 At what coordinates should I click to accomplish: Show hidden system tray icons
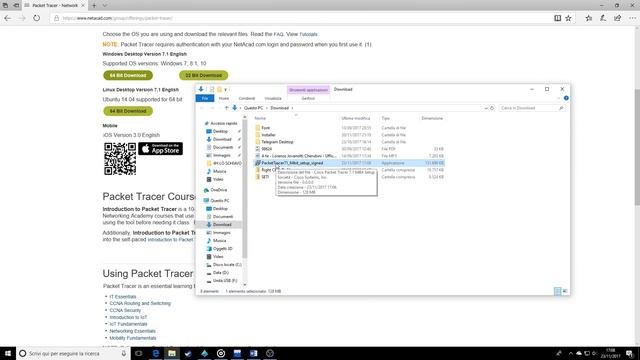pyautogui.click(x=571, y=353)
